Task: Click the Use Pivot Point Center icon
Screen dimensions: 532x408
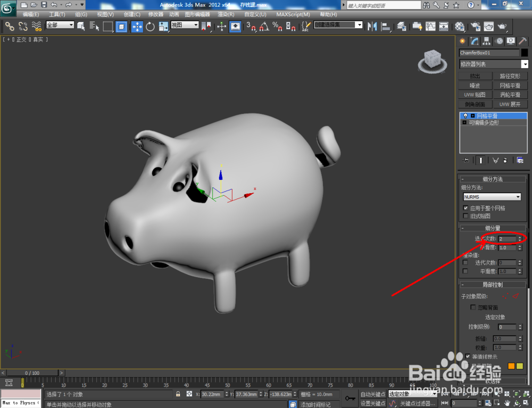Action: [206, 26]
